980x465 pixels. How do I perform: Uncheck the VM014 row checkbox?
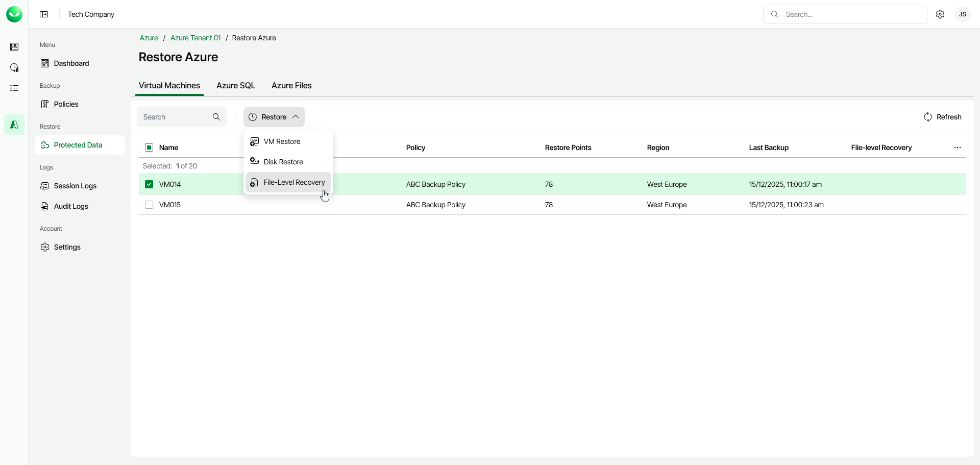149,184
